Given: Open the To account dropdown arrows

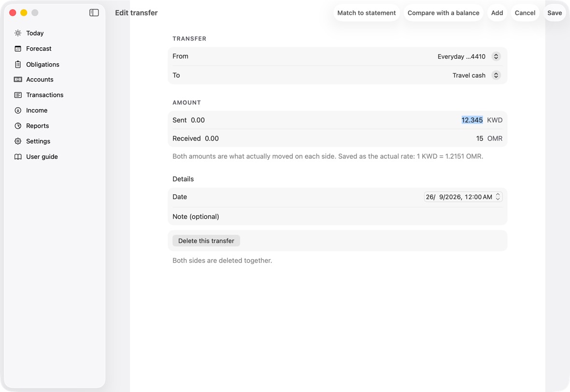Looking at the screenshot, I should (x=496, y=75).
